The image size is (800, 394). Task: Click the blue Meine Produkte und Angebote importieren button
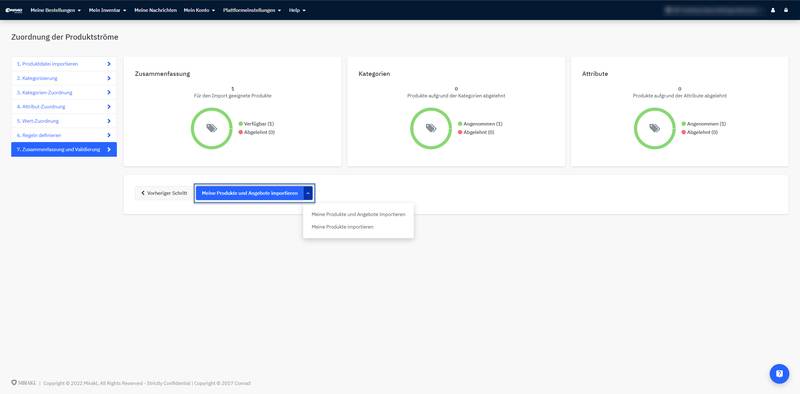point(250,193)
